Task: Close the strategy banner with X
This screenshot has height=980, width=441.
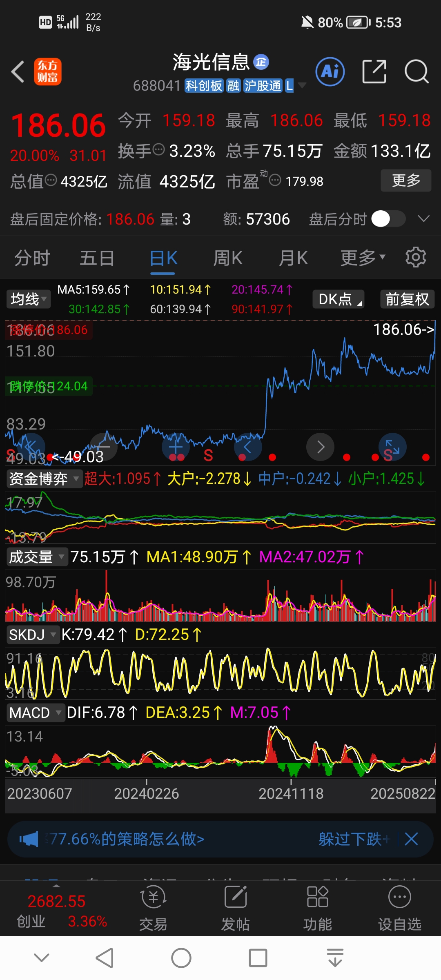Action: pyautogui.click(x=411, y=839)
